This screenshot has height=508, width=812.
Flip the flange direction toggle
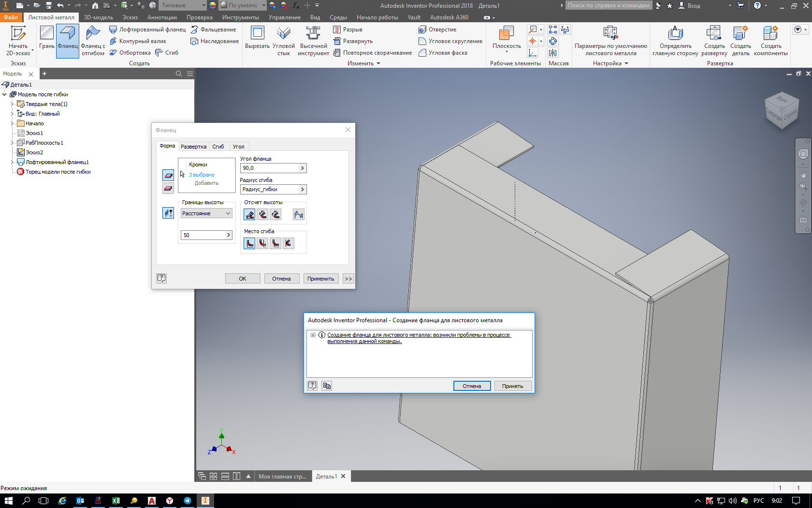(x=168, y=213)
